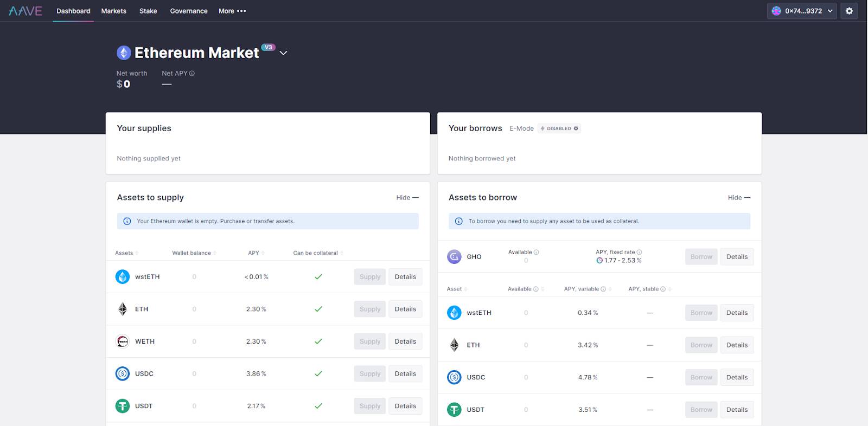Viewport: 868px width, 426px height.
Task: Expand the Ethereum Market selector chevron
Action: point(283,53)
